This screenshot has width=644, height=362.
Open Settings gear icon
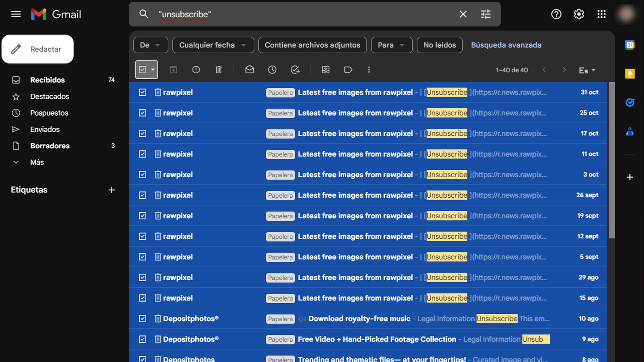[579, 14]
